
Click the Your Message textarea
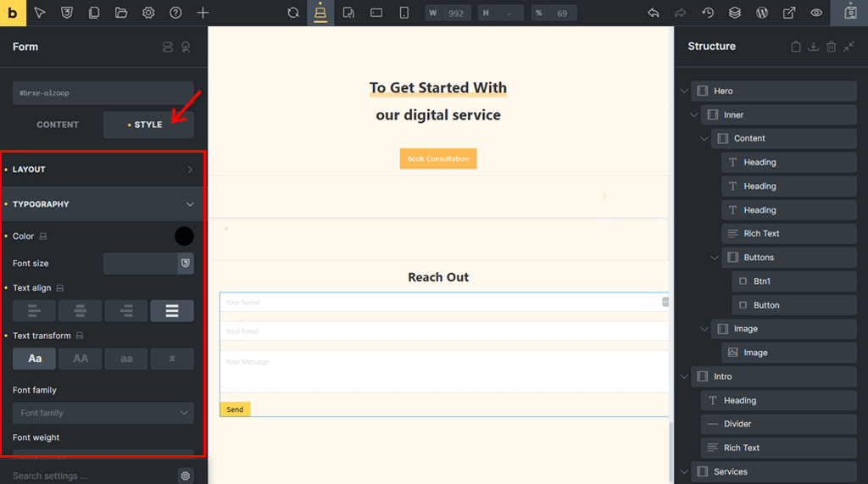444,371
